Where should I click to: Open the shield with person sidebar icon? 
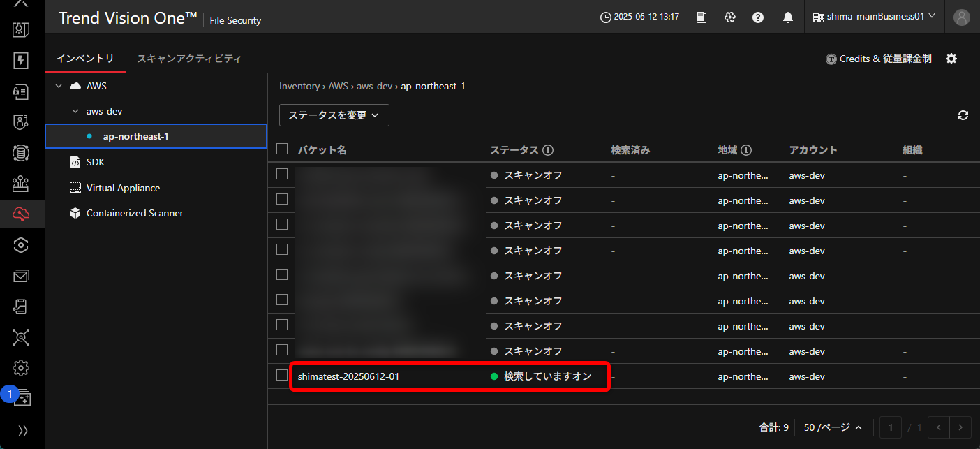21,122
